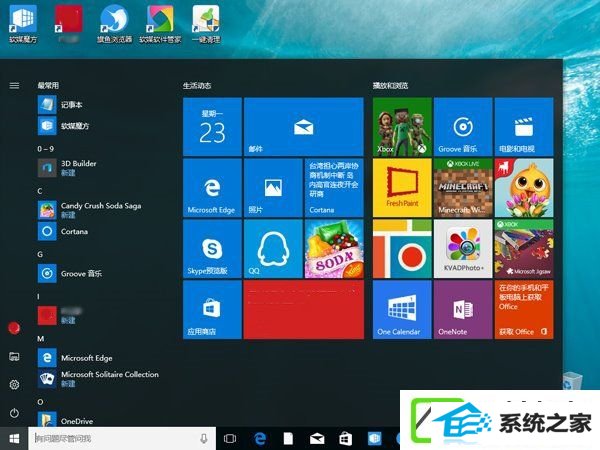This screenshot has height=450, width=600.
Task: Open the Groove 音乐 tile
Action: 463,127
